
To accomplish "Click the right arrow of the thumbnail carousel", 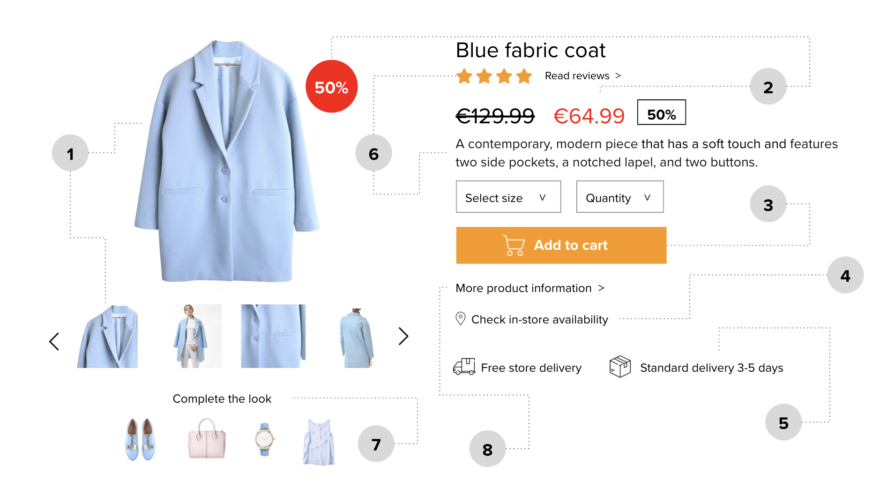I will pyautogui.click(x=403, y=336).
